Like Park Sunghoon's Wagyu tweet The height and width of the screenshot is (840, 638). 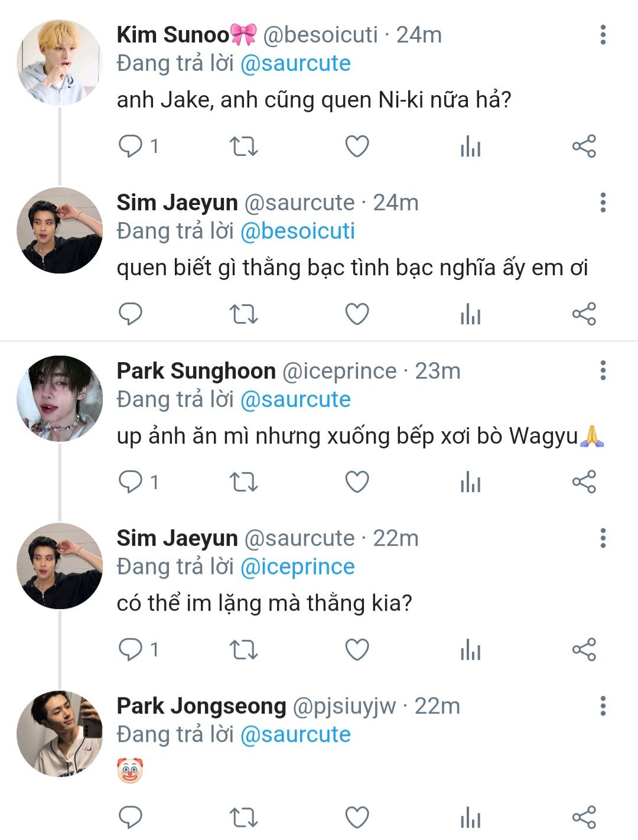point(357,482)
